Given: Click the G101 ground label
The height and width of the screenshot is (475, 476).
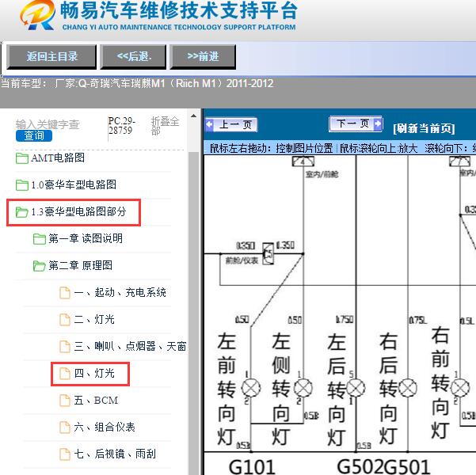Looking at the screenshot, I should coord(252,467).
